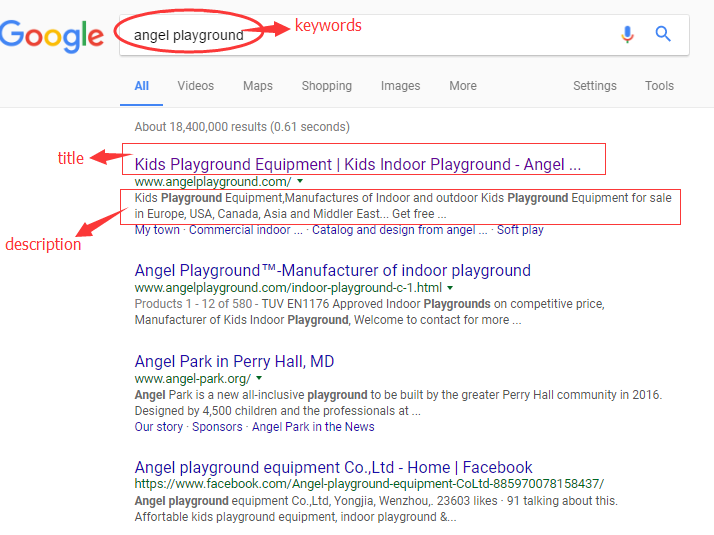Viewport: 714px width, 535px height.
Task: Open the 'Our story' sitelink
Action: tap(158, 427)
